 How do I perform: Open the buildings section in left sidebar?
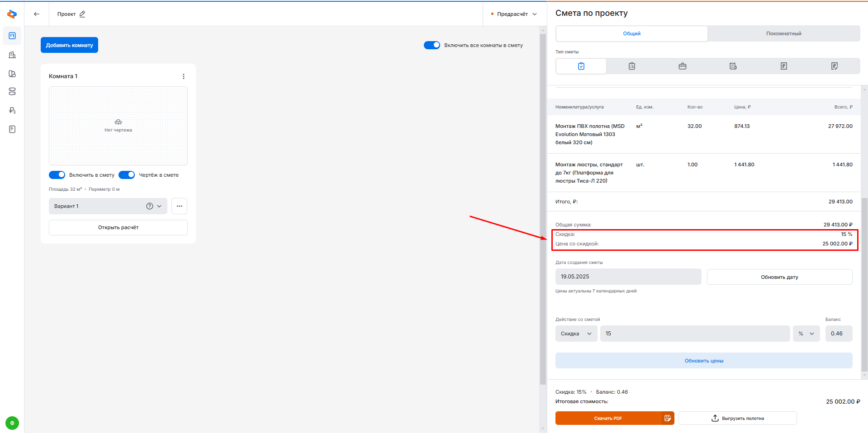pyautogui.click(x=12, y=55)
